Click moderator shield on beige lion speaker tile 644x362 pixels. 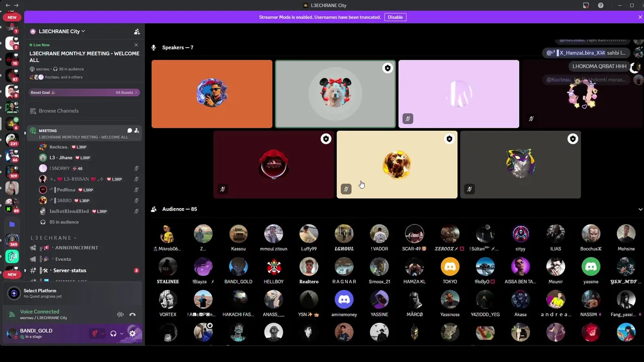[449, 139]
